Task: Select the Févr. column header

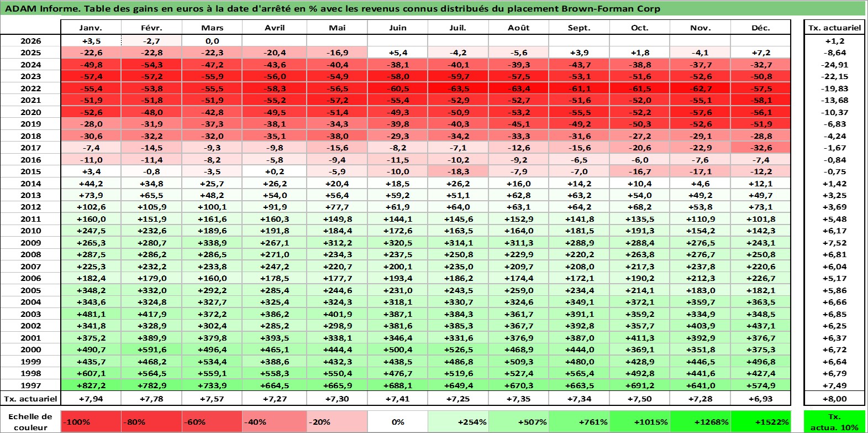Action: click(151, 28)
